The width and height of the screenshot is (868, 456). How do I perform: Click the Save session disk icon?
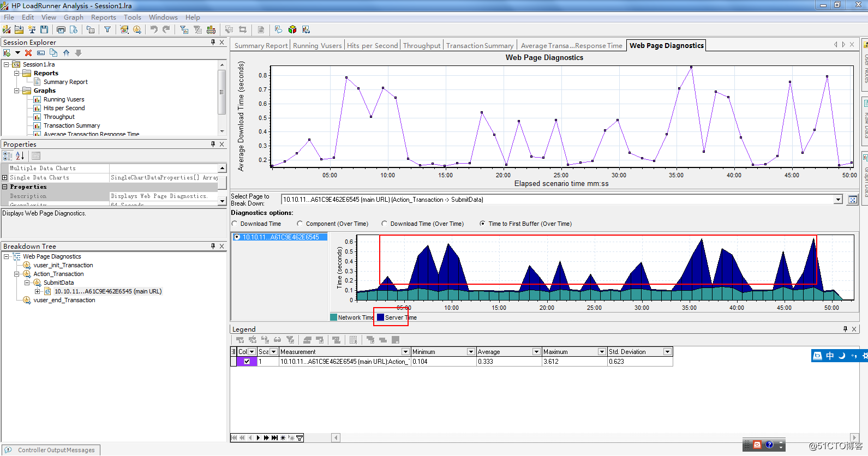click(x=44, y=29)
